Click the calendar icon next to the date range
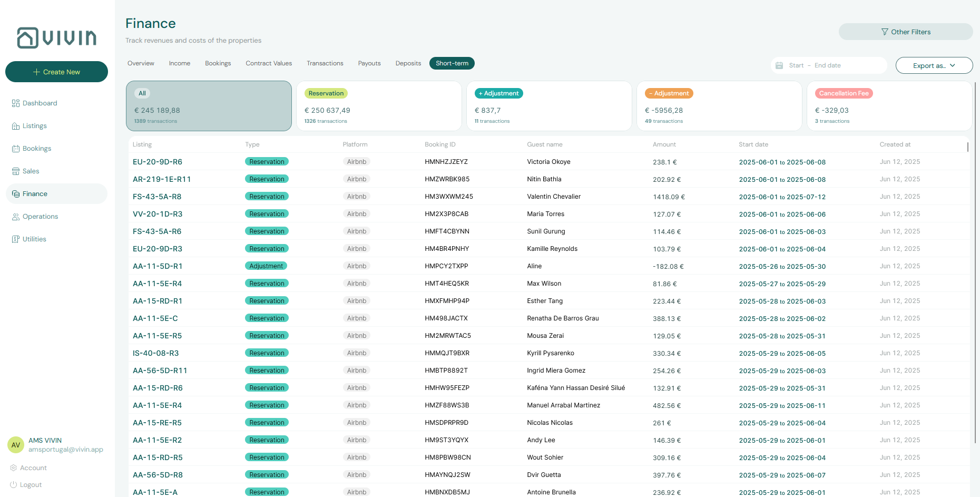Screen dimensions: 980x497 coord(780,65)
